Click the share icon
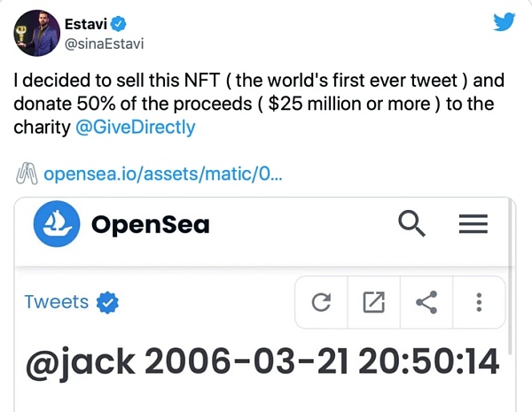Image resolution: width=532 pixels, height=412 pixels. tap(426, 303)
